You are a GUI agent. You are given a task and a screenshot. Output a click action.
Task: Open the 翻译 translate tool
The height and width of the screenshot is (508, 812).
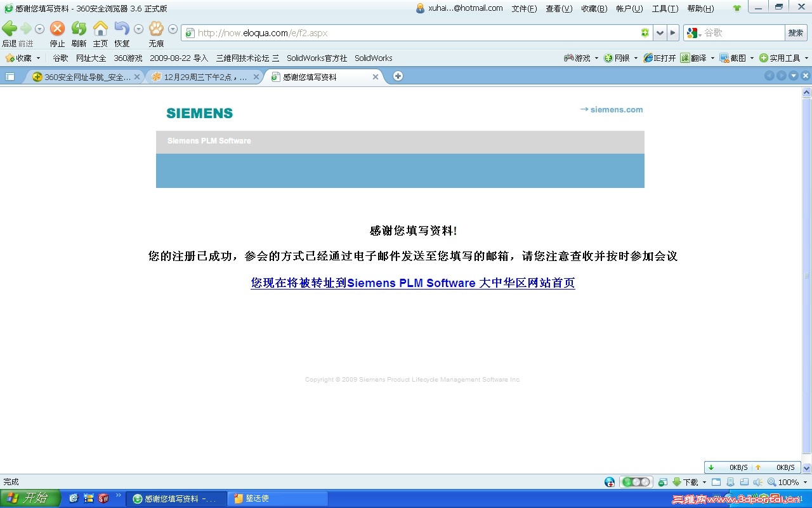697,58
